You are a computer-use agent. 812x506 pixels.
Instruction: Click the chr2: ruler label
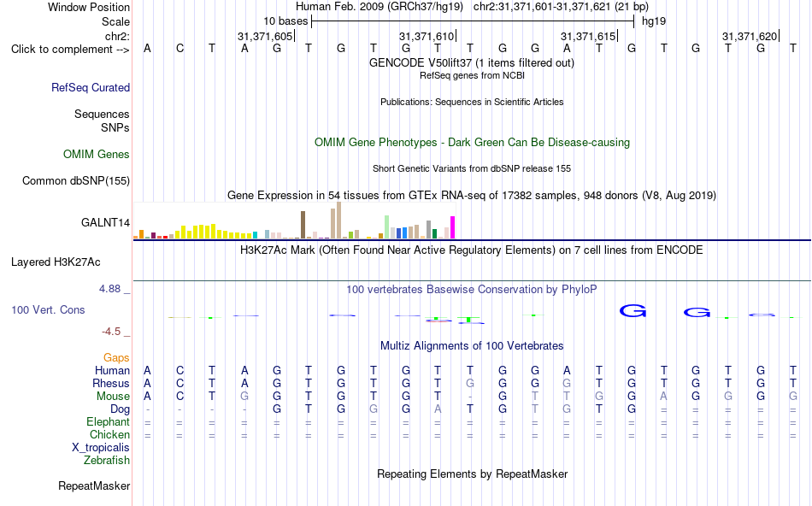click(118, 36)
